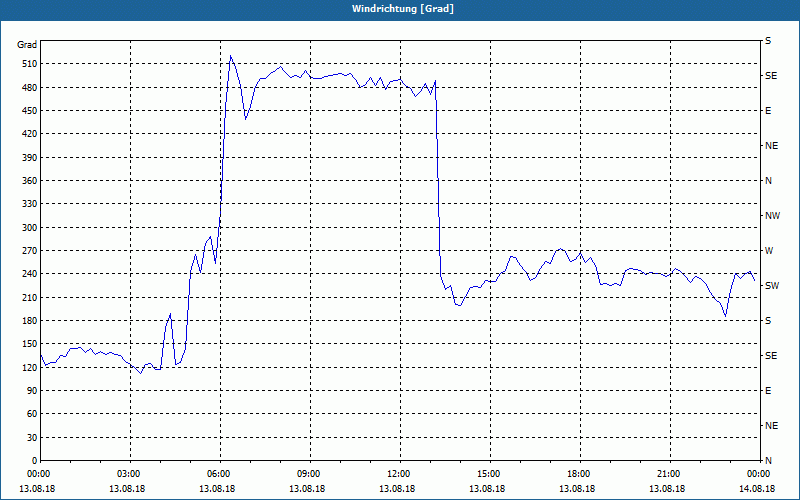Click the 14.08.18 date label
The height and width of the screenshot is (500, 800).
click(x=757, y=489)
